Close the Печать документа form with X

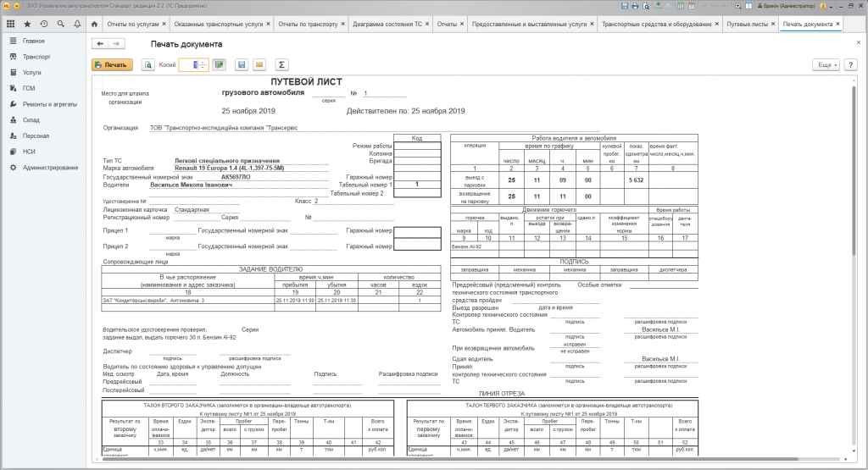859,42
